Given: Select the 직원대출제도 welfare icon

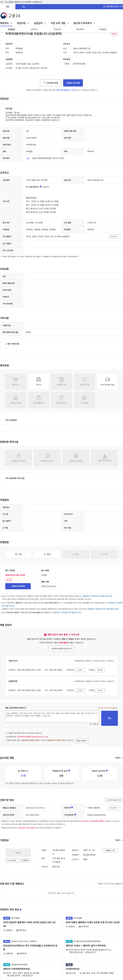Looking at the screenshot, I should click(x=38, y=400).
